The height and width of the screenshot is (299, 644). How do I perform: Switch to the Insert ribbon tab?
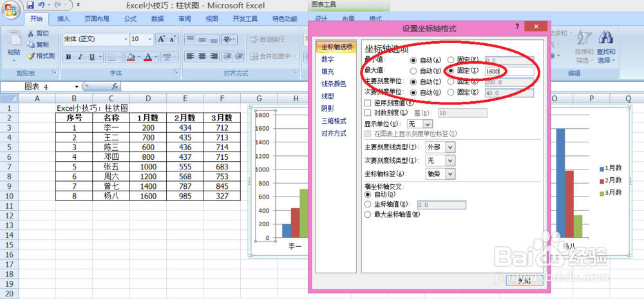click(x=64, y=19)
